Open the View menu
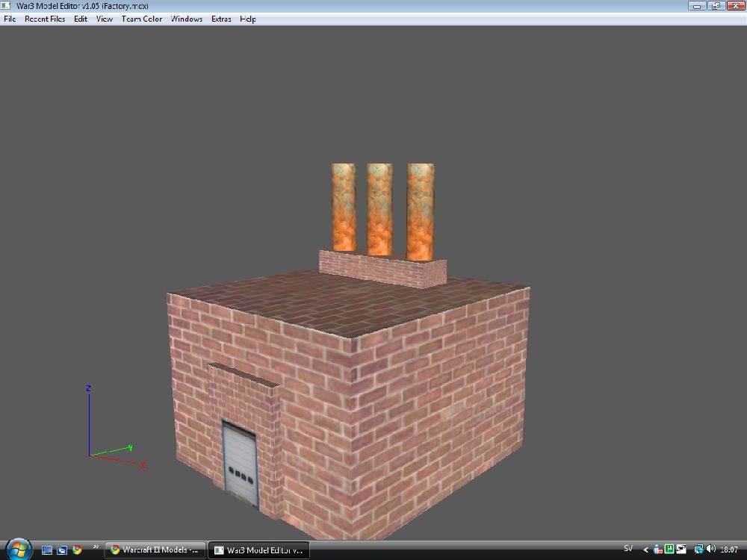This screenshot has height=560, width=747. pos(105,19)
